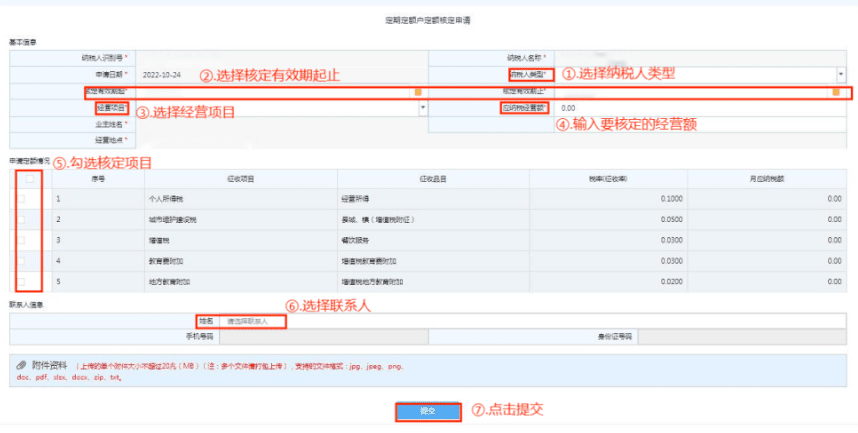Click the 申请日期 field showing 2022-10-24

click(x=281, y=74)
